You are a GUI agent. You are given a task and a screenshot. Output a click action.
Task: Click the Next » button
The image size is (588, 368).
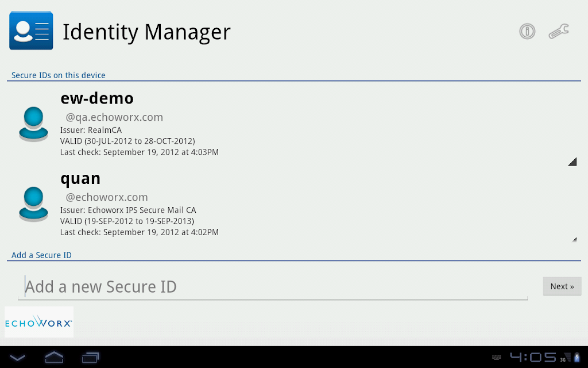(562, 286)
